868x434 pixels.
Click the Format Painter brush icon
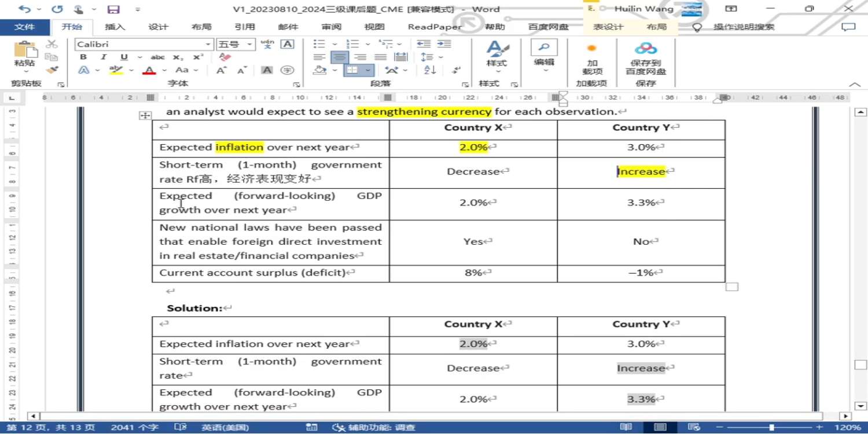tap(52, 70)
